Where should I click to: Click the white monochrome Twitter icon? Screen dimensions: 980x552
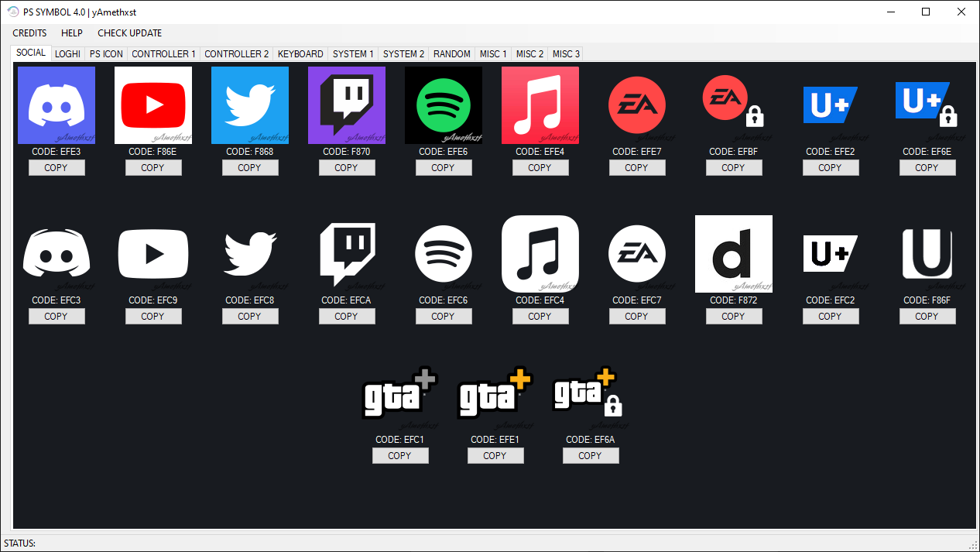[250, 254]
